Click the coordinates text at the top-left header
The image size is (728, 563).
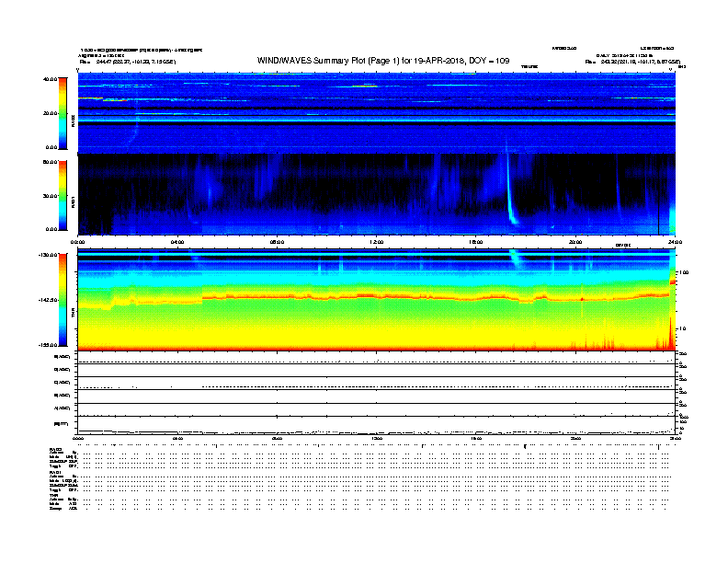point(128,62)
